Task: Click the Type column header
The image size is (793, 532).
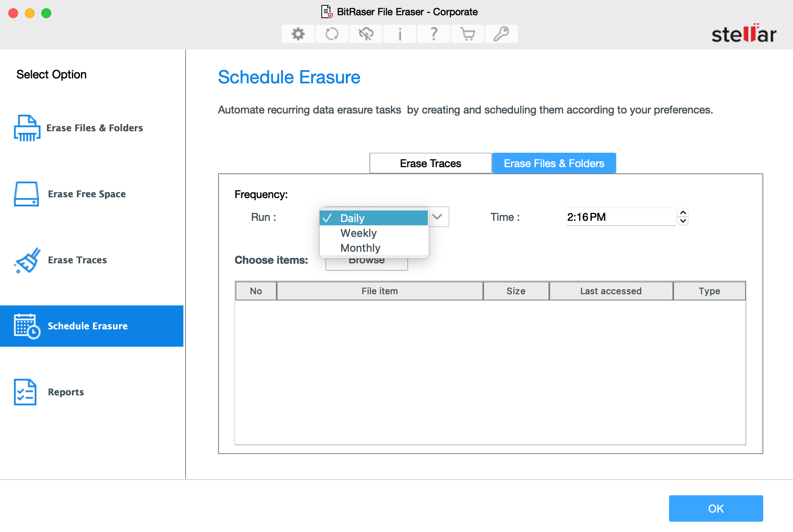Action: tap(710, 291)
